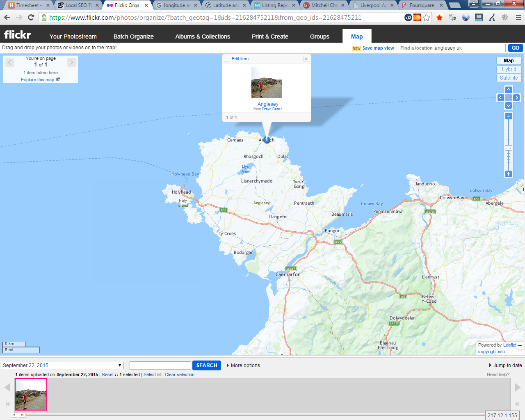Expand More options
Screen dimensions: 525x420
(244, 365)
